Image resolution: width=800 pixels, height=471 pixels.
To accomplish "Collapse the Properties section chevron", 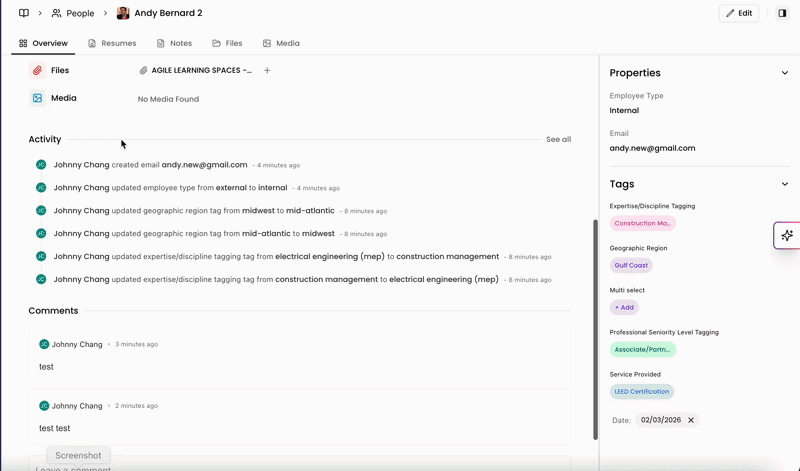I will click(x=785, y=73).
